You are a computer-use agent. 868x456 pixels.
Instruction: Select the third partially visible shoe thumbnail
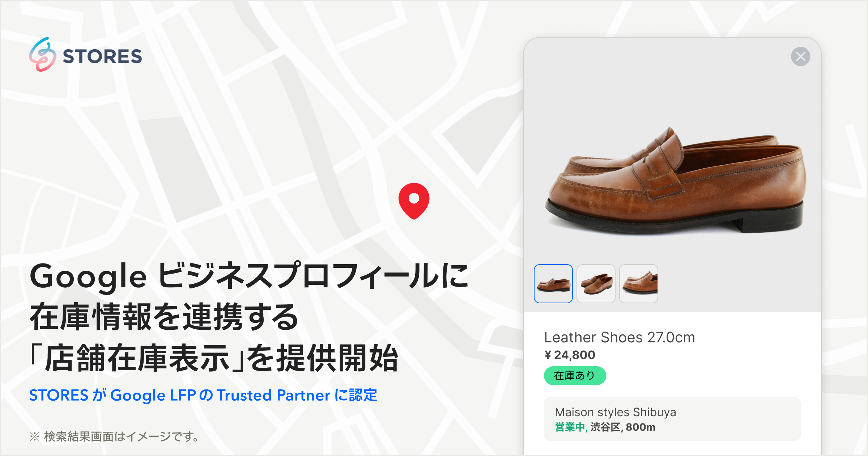[x=639, y=284]
